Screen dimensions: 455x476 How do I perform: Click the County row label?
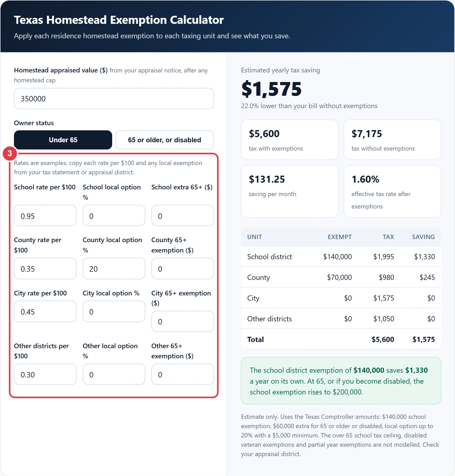(259, 277)
